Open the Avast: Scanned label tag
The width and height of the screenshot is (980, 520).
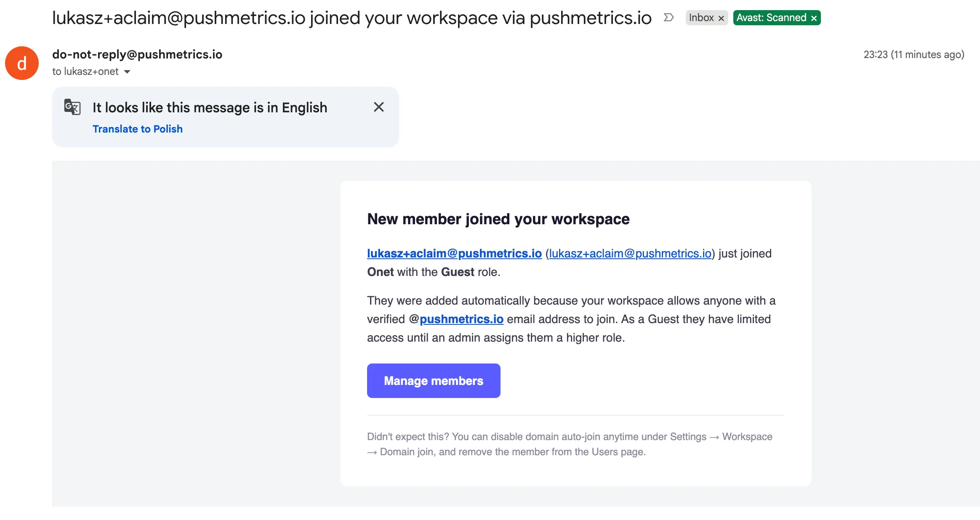pyautogui.click(x=771, y=18)
